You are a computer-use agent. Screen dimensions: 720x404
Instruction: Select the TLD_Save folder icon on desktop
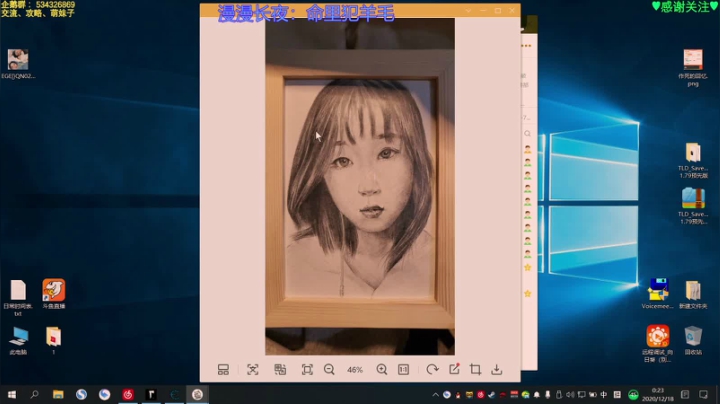click(x=693, y=160)
